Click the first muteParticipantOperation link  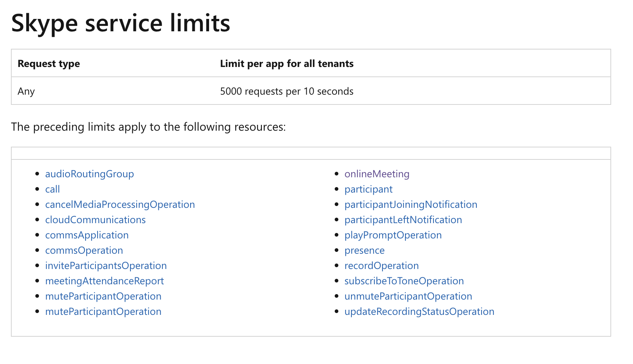tap(103, 296)
